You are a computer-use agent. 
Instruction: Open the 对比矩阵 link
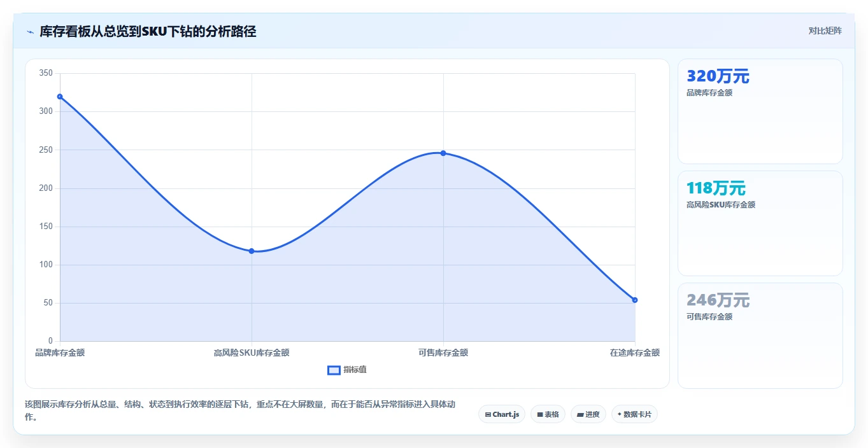(825, 31)
